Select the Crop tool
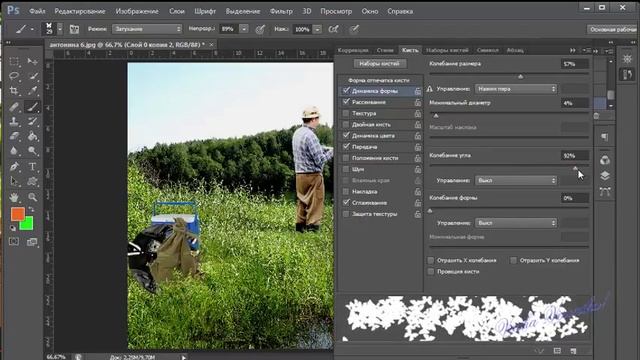 (x=14, y=91)
